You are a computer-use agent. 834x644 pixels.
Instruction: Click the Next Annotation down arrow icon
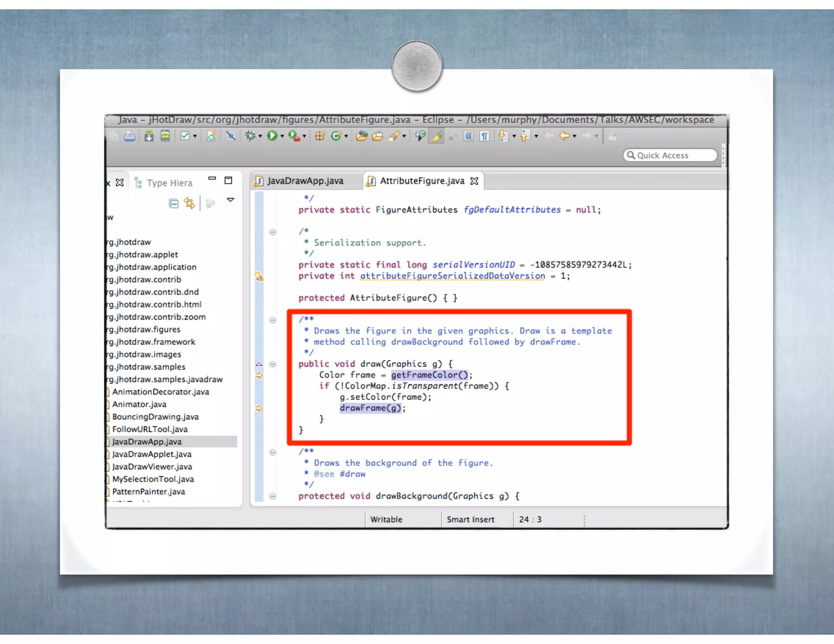point(503,136)
